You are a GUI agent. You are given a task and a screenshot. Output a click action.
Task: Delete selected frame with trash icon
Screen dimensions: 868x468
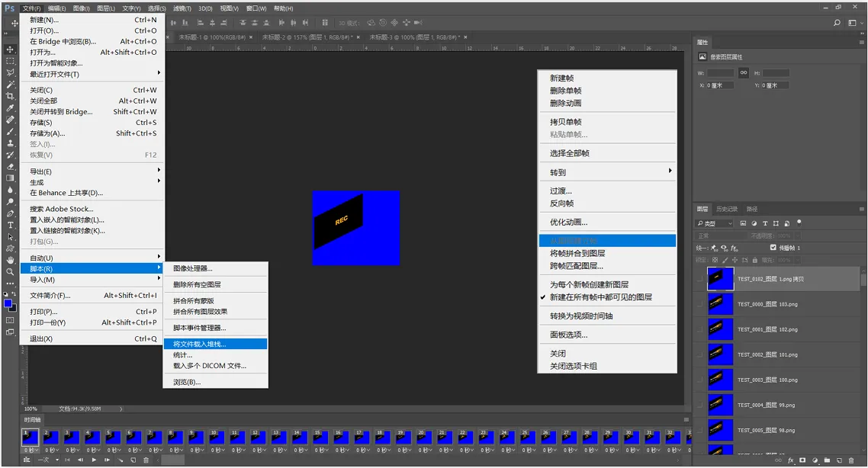(146, 460)
